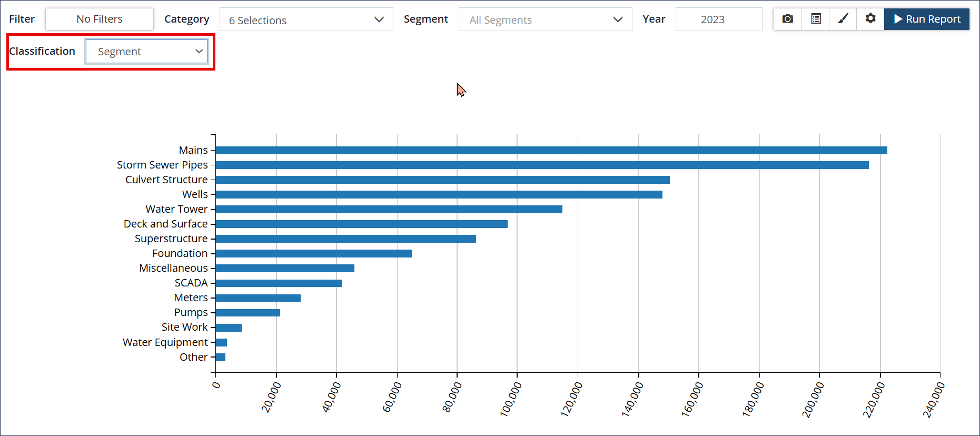Viewport: 980px width, 436px height.
Task: Click the Foundation bar
Action: (x=313, y=254)
